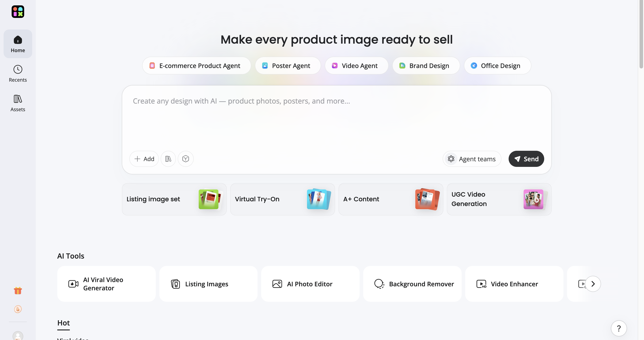
Task: Click the E-commerce Product Agent pink icon
Action: (x=152, y=66)
